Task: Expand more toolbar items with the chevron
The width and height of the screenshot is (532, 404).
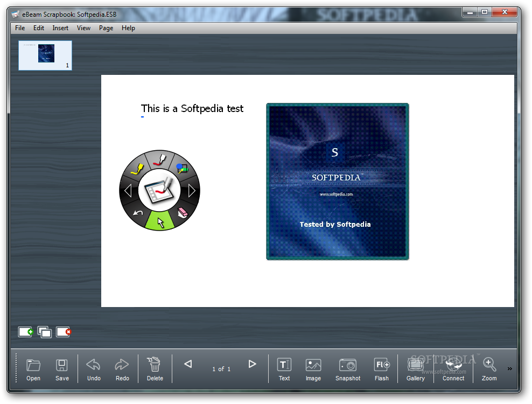Action: pos(509,368)
